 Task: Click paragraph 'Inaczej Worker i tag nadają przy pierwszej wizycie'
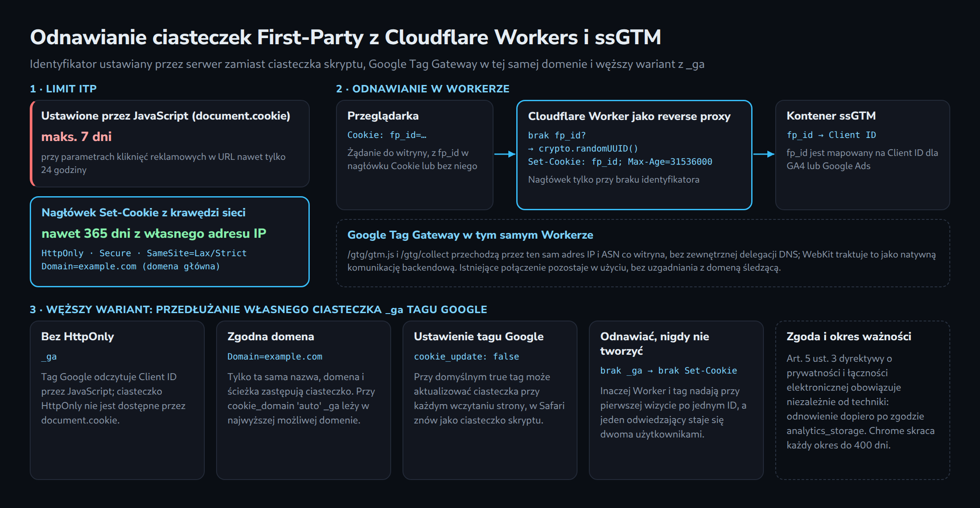673,412
